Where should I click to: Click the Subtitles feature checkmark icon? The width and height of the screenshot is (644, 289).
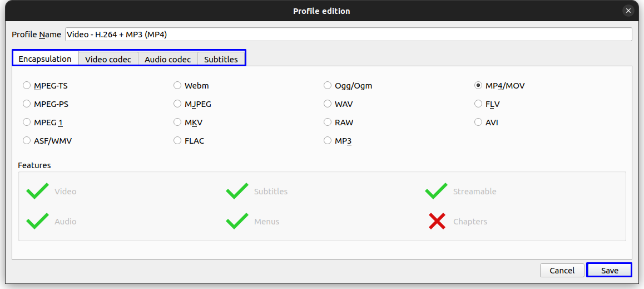(x=237, y=191)
